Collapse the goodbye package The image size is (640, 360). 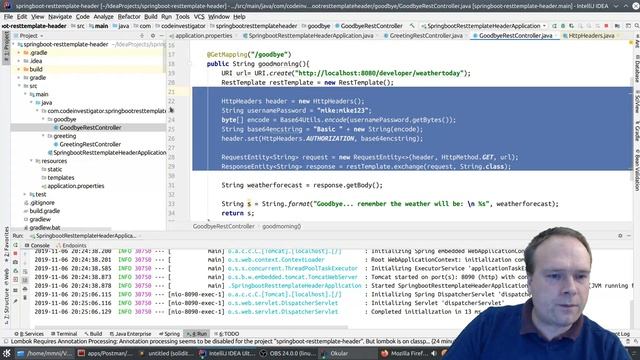pos(43,119)
